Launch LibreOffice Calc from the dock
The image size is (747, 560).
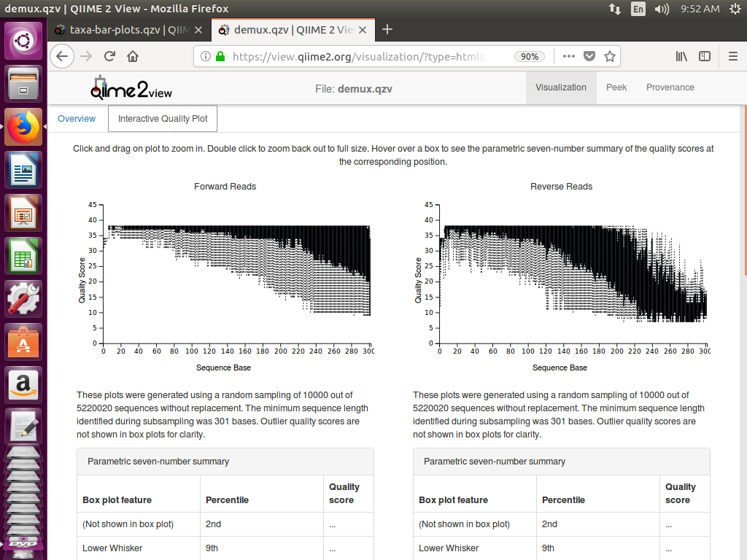23,256
